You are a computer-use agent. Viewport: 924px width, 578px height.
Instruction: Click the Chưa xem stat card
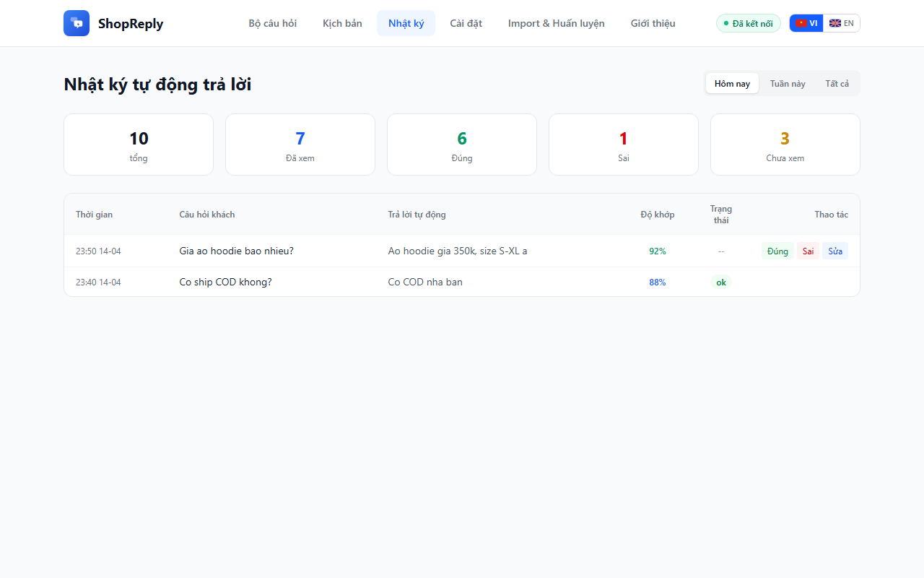tap(785, 144)
